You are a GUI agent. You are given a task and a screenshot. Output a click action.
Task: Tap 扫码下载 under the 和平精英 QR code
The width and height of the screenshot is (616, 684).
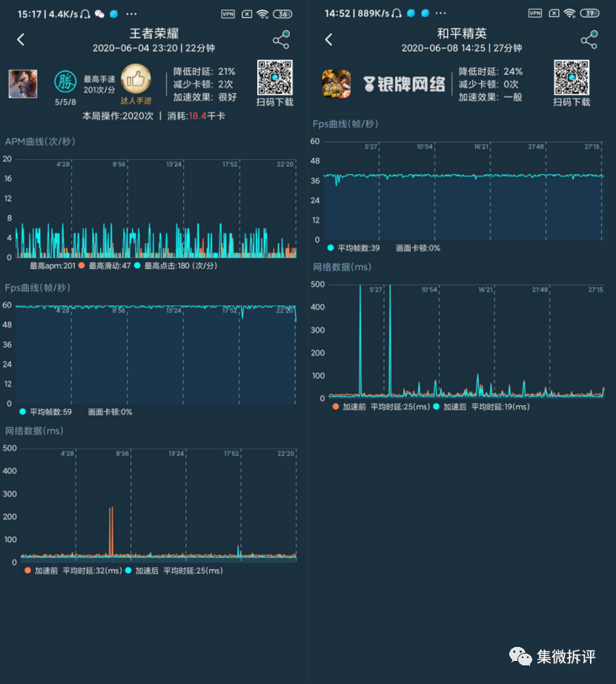pos(572,102)
